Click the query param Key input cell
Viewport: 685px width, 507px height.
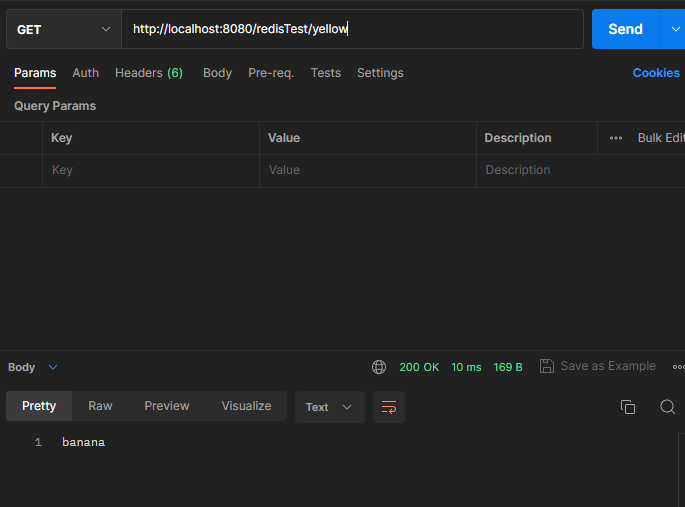(x=150, y=170)
